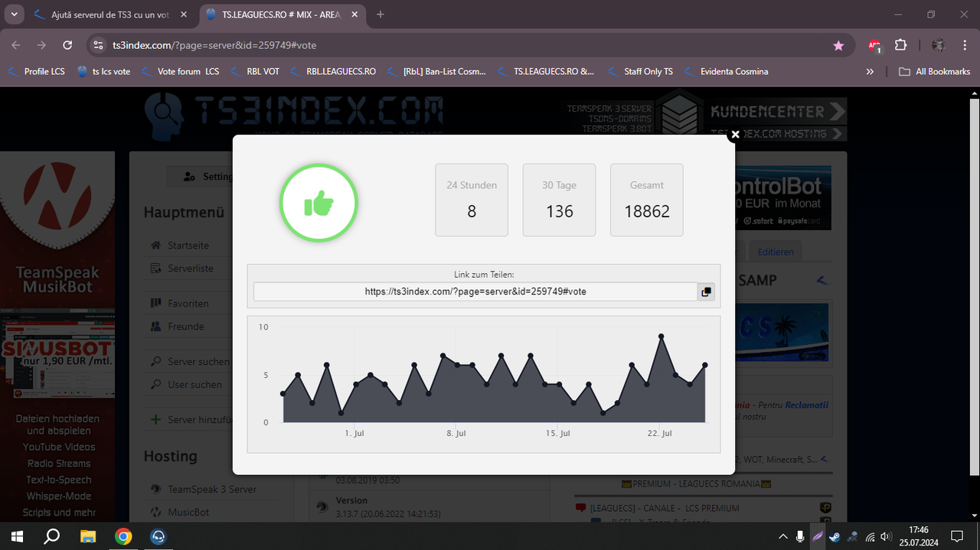Click the green thumbs-up vote button
Screen dimensions: 980x550
[x=318, y=203]
